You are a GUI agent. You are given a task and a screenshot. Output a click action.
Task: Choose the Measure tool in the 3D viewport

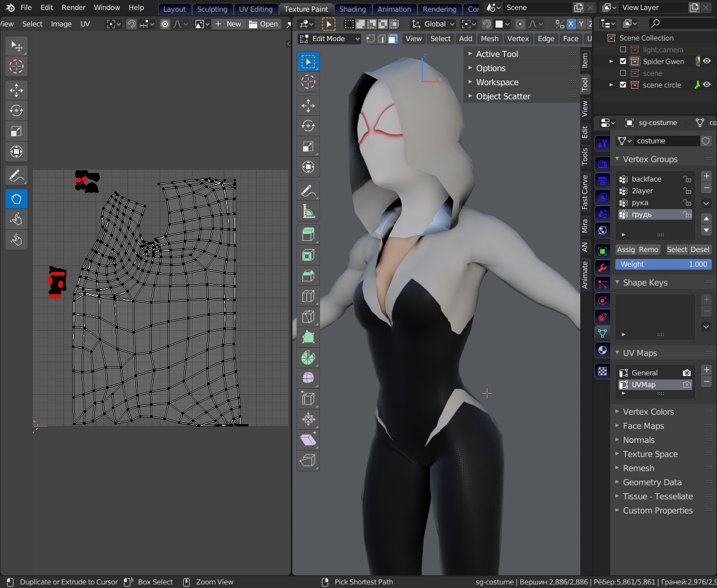(308, 211)
